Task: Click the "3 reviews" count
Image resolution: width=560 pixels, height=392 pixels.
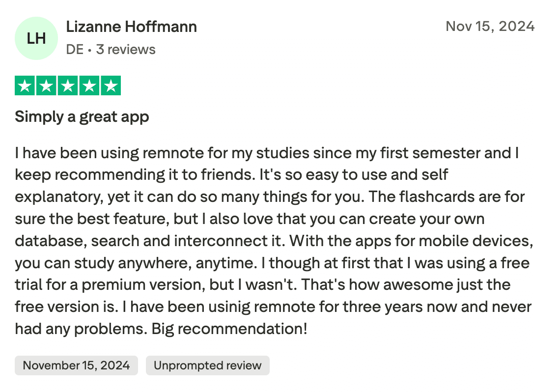Action: pos(126,50)
